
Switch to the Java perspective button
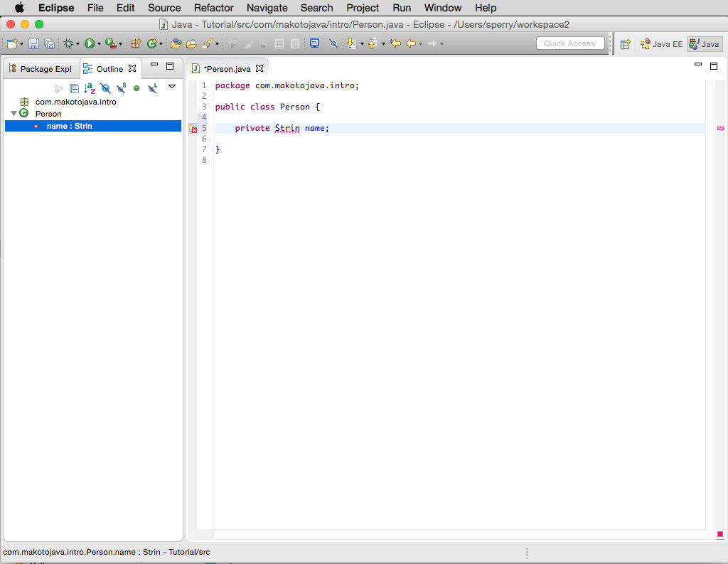[705, 44]
